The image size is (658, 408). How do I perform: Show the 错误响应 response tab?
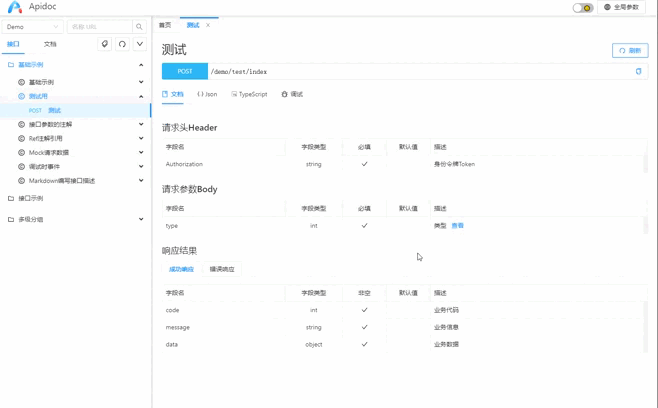tap(222, 269)
